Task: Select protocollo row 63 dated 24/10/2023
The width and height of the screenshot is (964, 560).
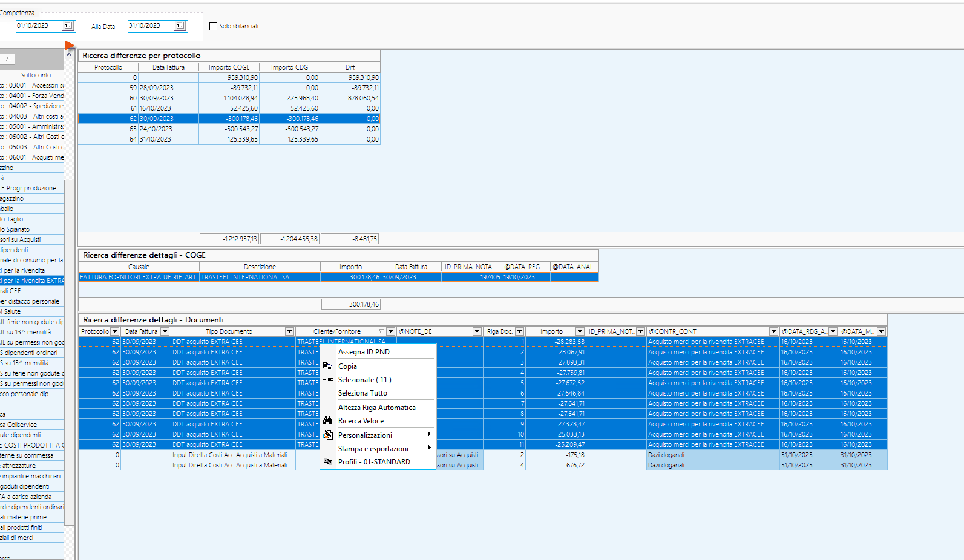Action: tap(229, 129)
